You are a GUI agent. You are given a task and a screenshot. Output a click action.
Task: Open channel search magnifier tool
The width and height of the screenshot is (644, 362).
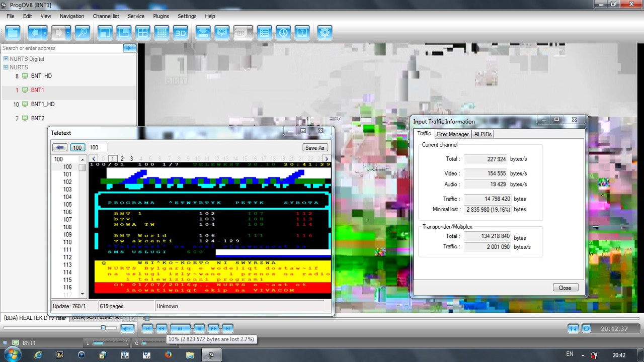(82, 33)
